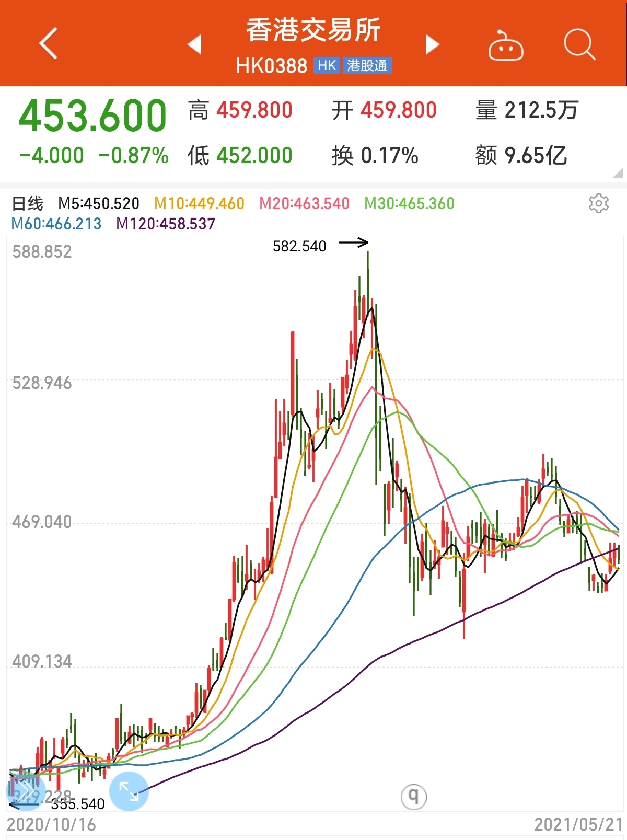Screen dimensions: 627x840
Task: Tap the M120:458.537 moving average label
Action: (166, 224)
